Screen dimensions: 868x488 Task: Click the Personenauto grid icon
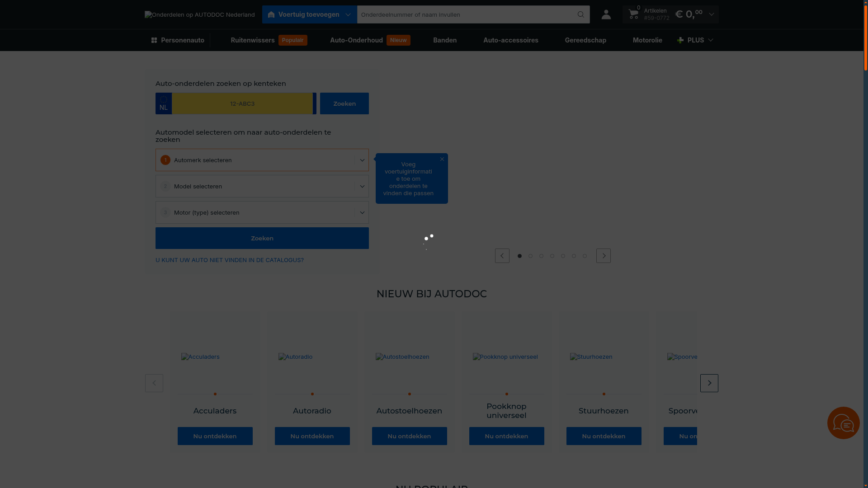tap(154, 40)
